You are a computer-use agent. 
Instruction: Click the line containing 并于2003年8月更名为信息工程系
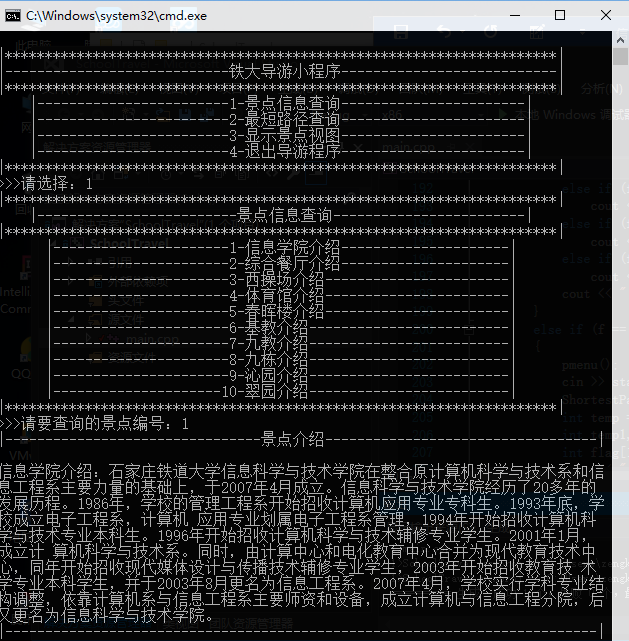302,584
